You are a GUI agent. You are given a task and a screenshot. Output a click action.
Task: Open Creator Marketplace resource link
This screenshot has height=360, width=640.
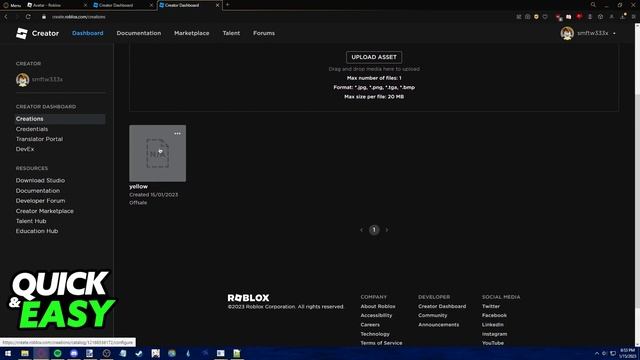coord(44,211)
